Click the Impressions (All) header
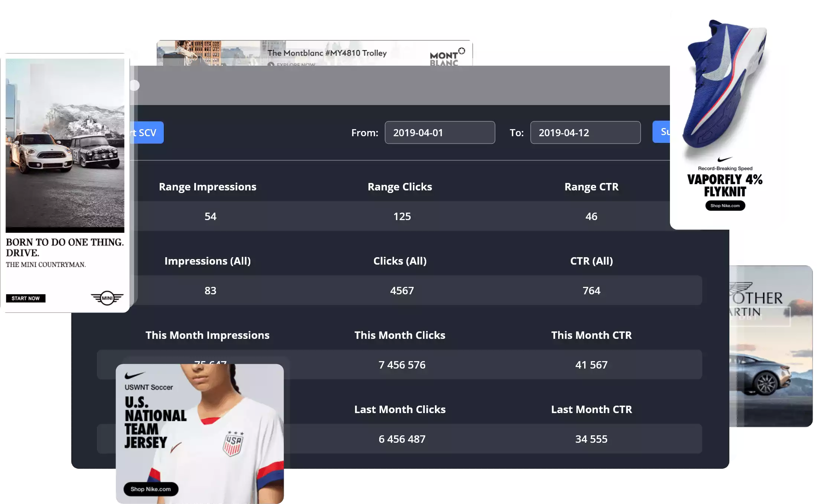This screenshot has height=504, width=817. pos(208,261)
